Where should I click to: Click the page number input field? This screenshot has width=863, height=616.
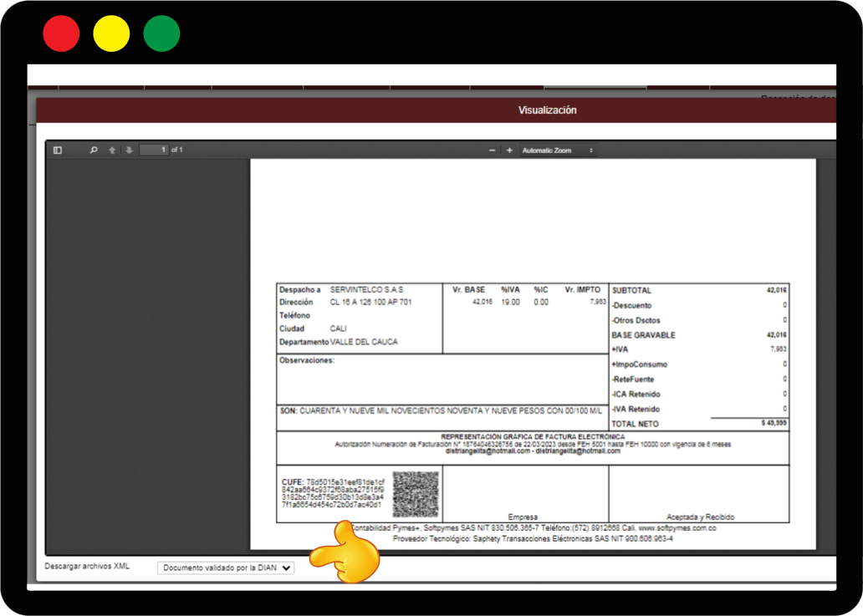[155, 150]
